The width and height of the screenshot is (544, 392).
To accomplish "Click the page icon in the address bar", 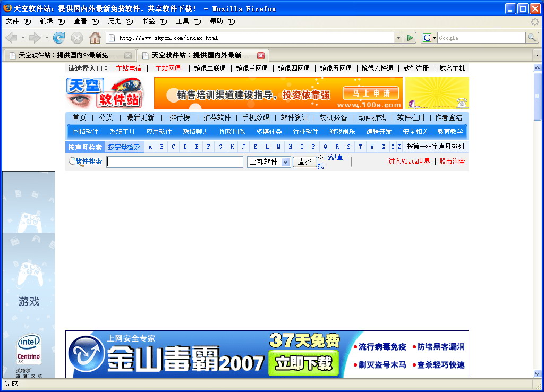I will 112,38.
